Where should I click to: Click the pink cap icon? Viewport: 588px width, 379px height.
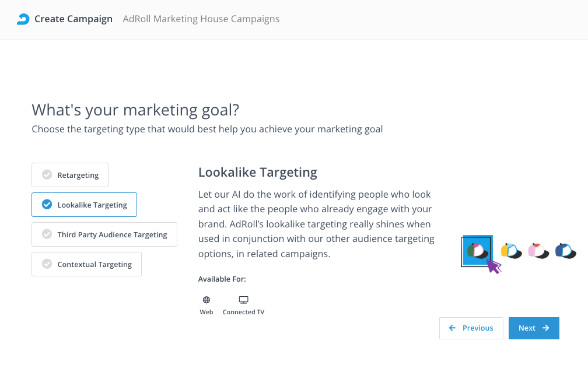click(538, 251)
